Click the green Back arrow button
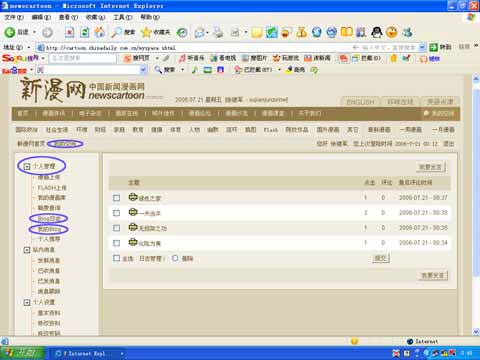The width and height of the screenshot is (480, 360). click(x=10, y=32)
